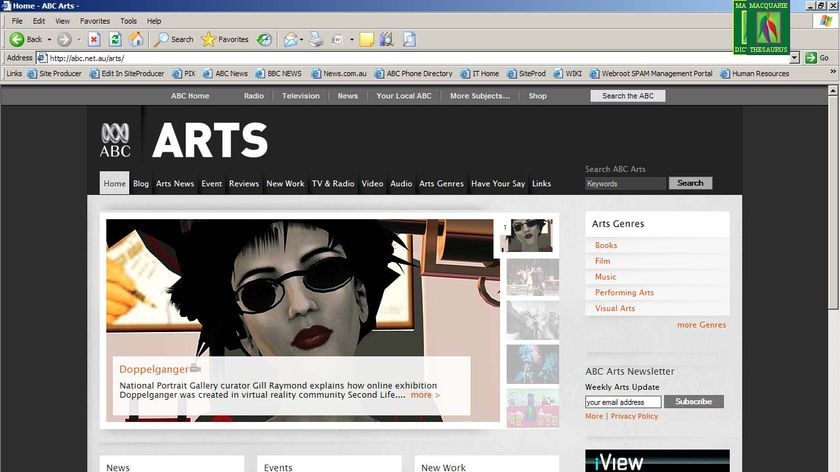Open WIKI bookmark in Links bar
This screenshot has width=840, height=472.
tap(568, 73)
